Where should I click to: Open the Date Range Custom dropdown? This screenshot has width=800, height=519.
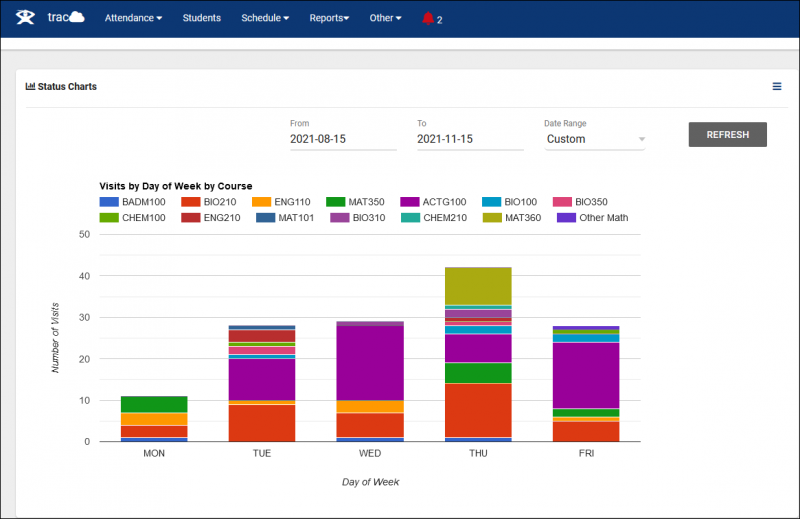(x=595, y=139)
